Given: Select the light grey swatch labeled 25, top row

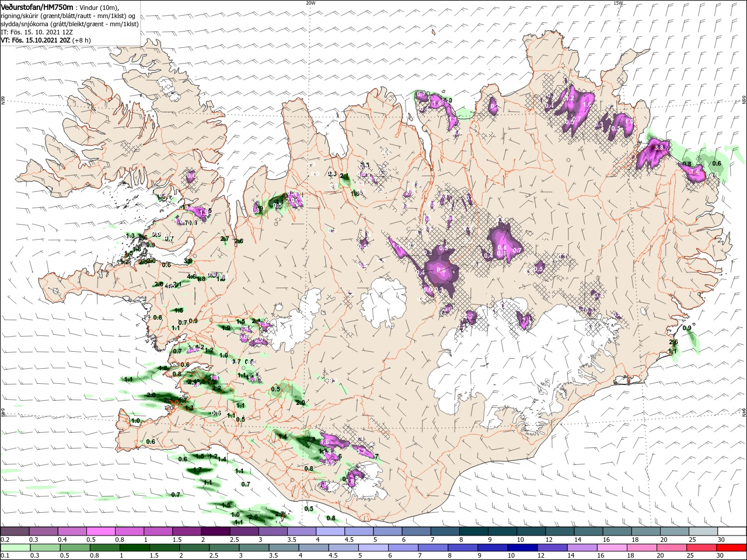Looking at the screenshot, I should click(703, 531).
